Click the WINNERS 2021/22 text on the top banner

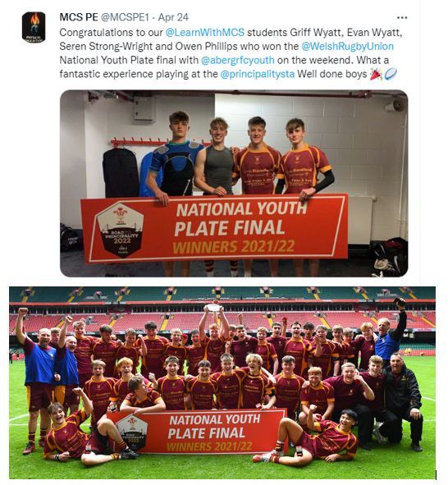pyautogui.click(x=233, y=247)
